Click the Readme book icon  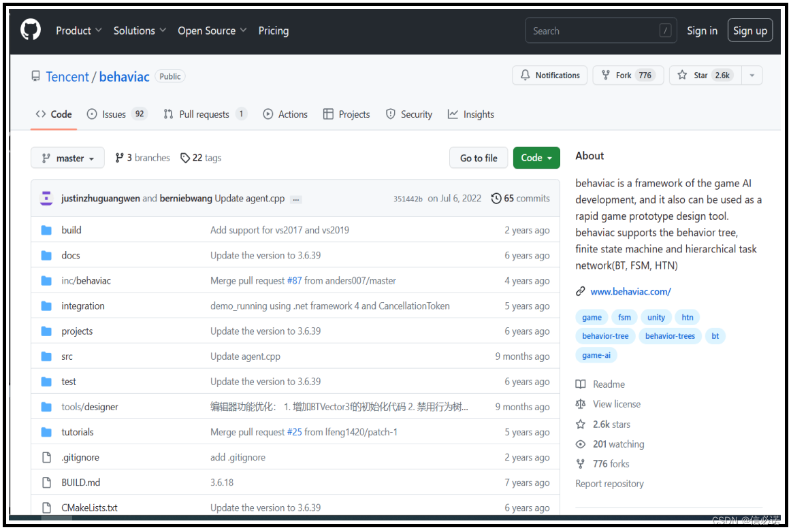point(581,384)
